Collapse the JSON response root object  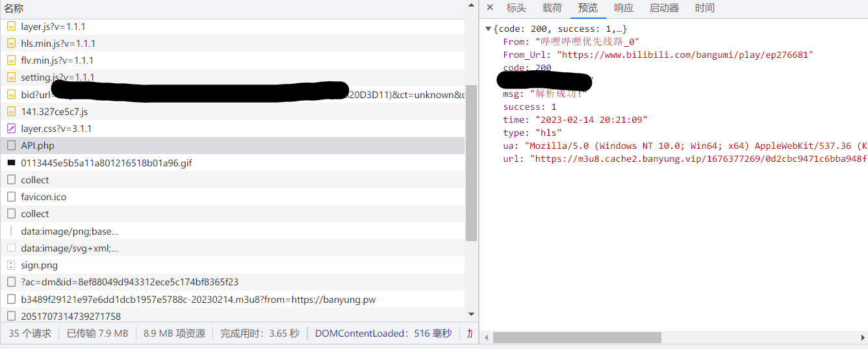[488, 29]
